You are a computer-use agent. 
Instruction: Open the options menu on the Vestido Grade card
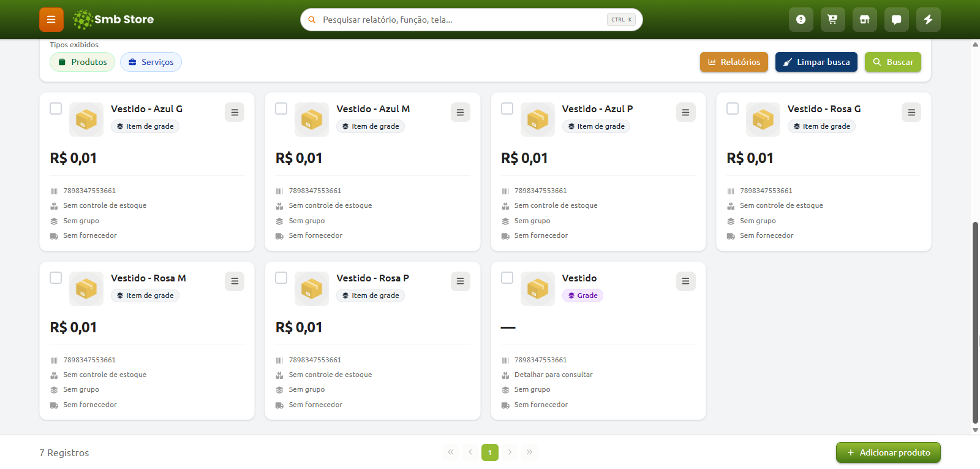686,281
